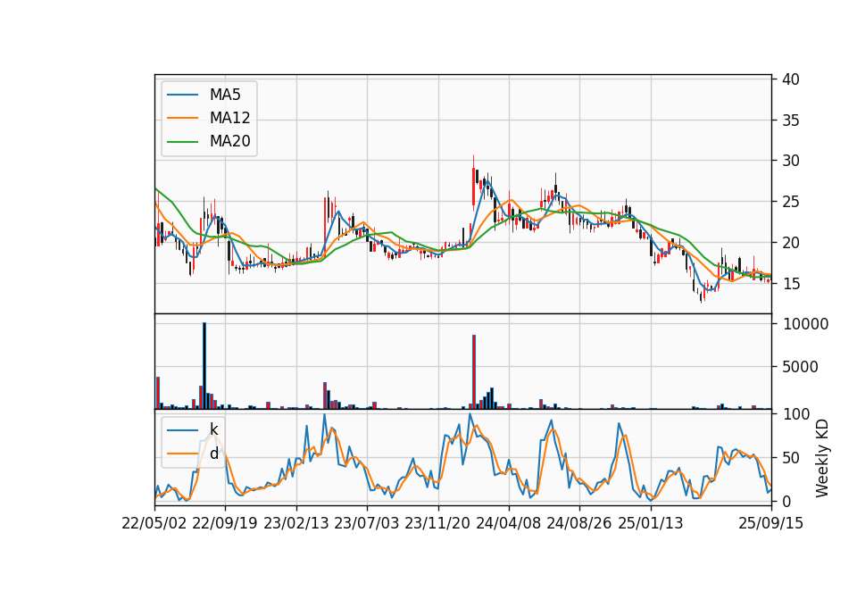This screenshot has width=857, height=616.
Task: Click the k legend label
Action: [213, 429]
